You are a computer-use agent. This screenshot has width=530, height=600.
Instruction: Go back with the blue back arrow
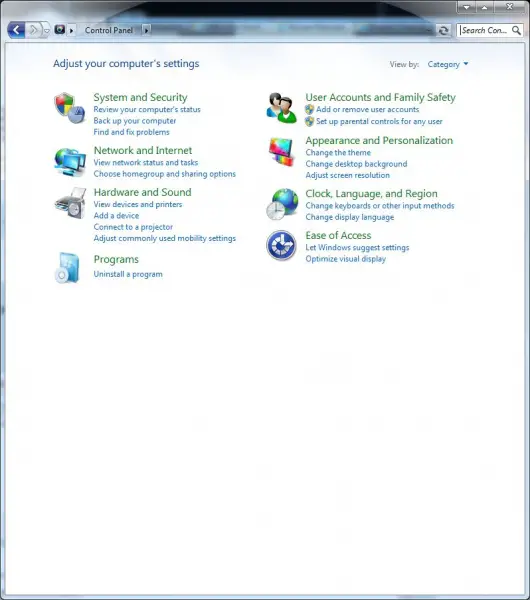[x=16, y=30]
